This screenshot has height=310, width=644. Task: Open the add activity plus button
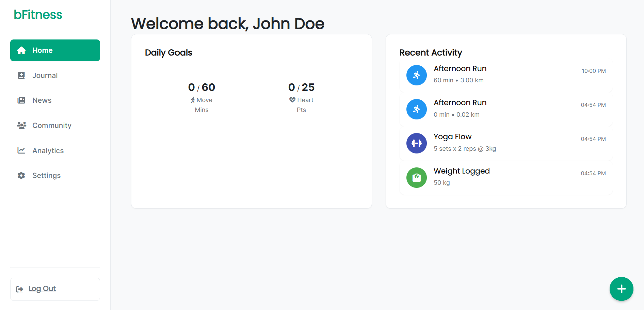click(x=621, y=289)
